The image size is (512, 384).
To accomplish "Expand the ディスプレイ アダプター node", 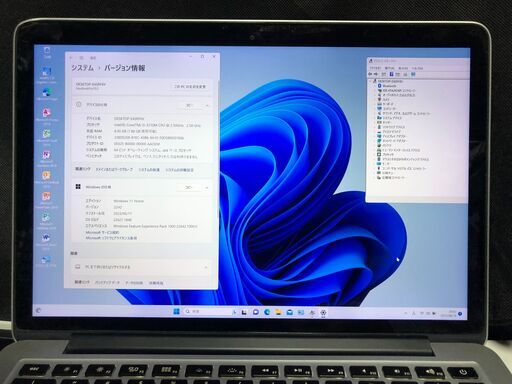I will pos(375,136).
